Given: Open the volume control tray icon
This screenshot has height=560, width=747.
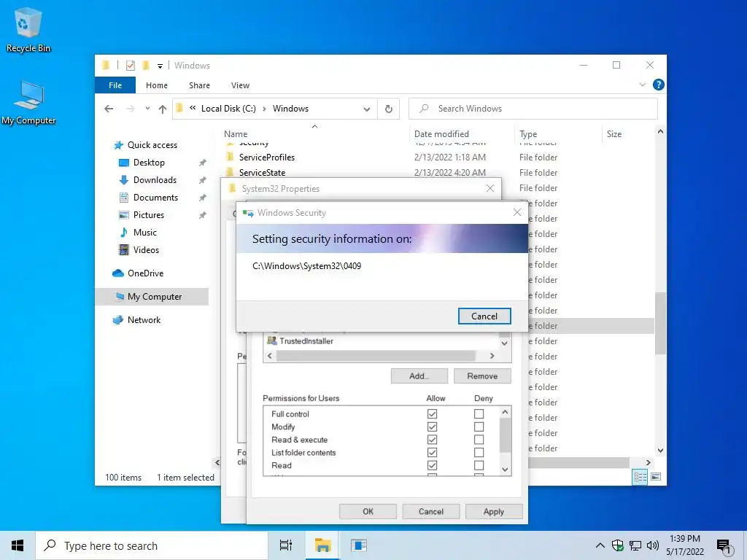Looking at the screenshot, I should click(x=653, y=545).
